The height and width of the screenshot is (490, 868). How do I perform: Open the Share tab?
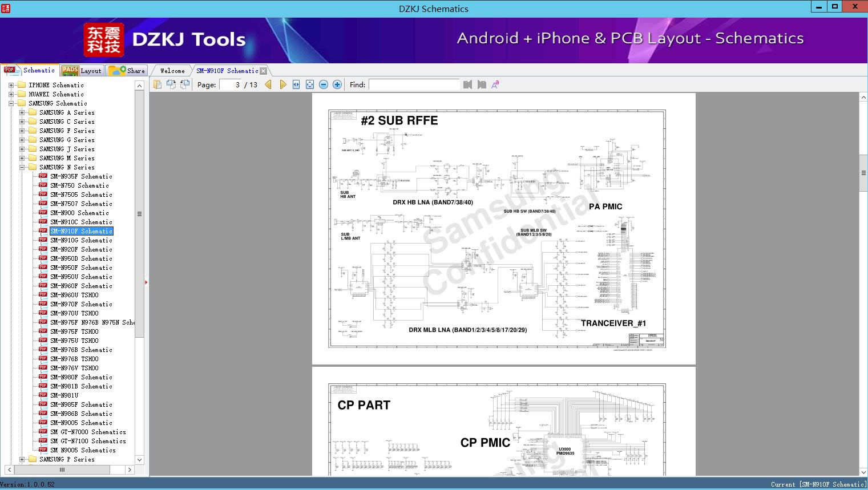pyautogui.click(x=127, y=71)
